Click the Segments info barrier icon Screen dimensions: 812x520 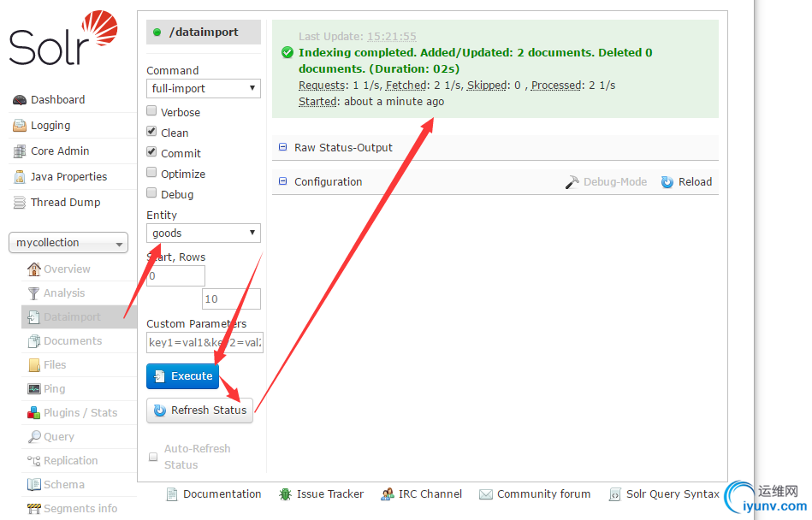(x=33, y=509)
